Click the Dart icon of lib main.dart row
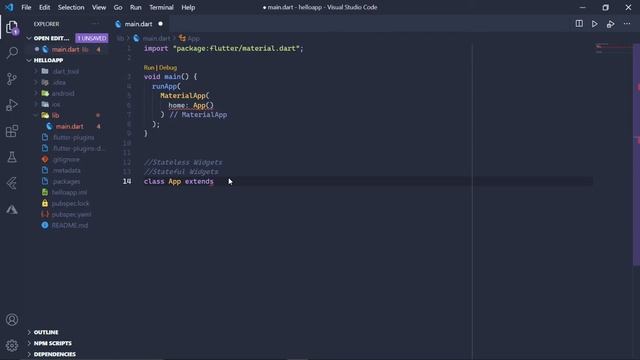 tap(50, 127)
